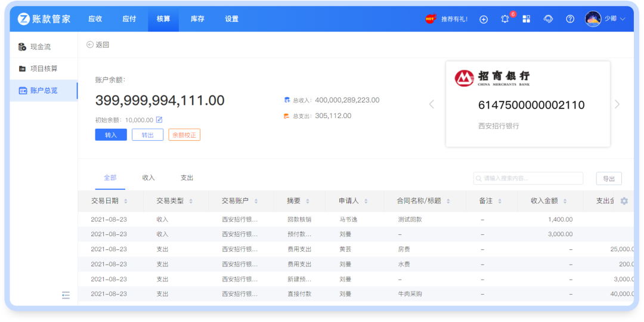Click the customer service headset icon
The width and height of the screenshot is (644, 322).
point(548,19)
